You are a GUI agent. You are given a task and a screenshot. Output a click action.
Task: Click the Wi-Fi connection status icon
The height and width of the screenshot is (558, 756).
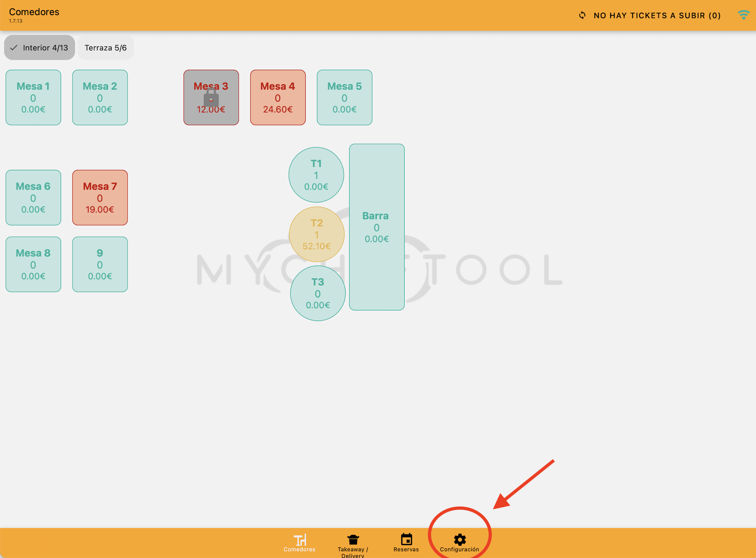point(744,15)
